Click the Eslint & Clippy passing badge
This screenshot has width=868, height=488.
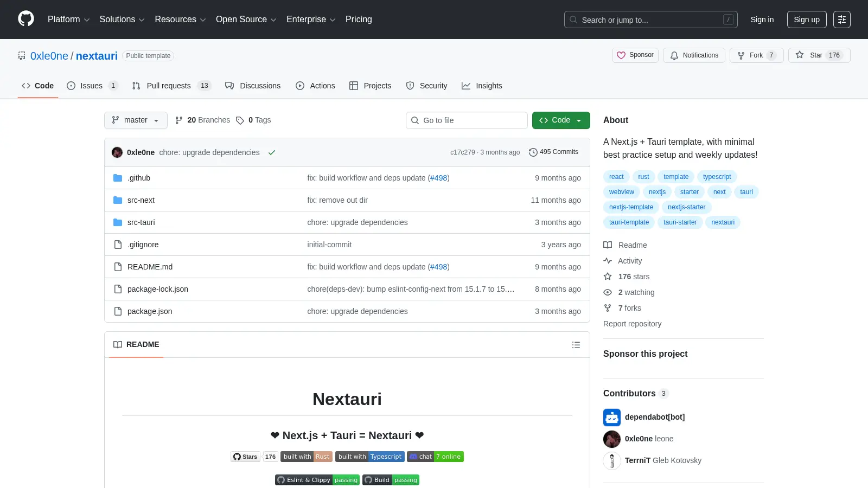coord(317,480)
